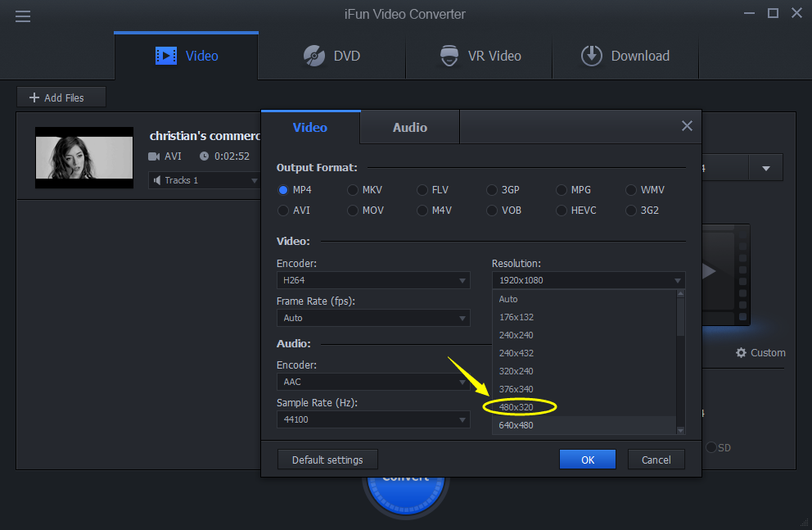Select 3GP output format
812x530 pixels.
click(x=491, y=190)
